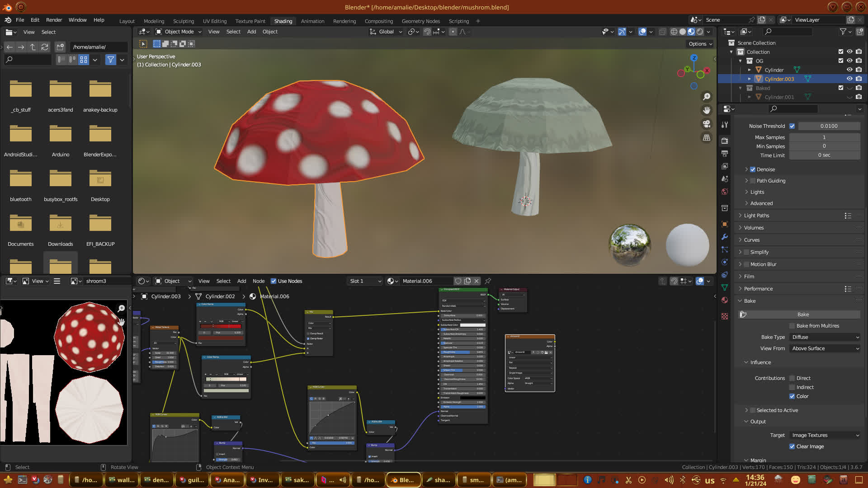Screen dimensions: 868x488
Task: Open the Slot 1 material slot dropdown
Action: point(365,281)
